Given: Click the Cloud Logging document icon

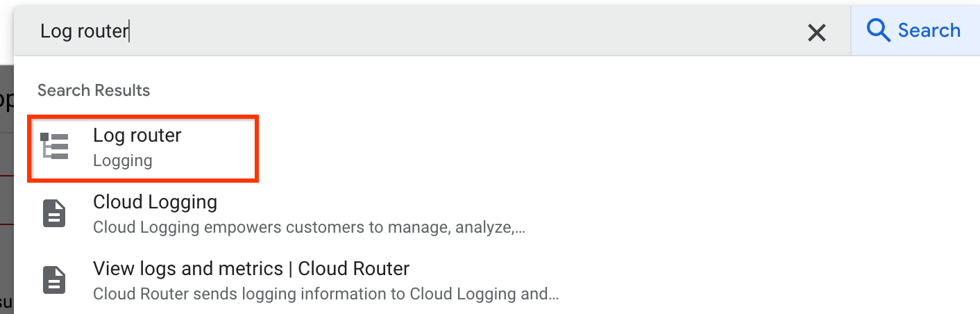Looking at the screenshot, I should tap(55, 213).
